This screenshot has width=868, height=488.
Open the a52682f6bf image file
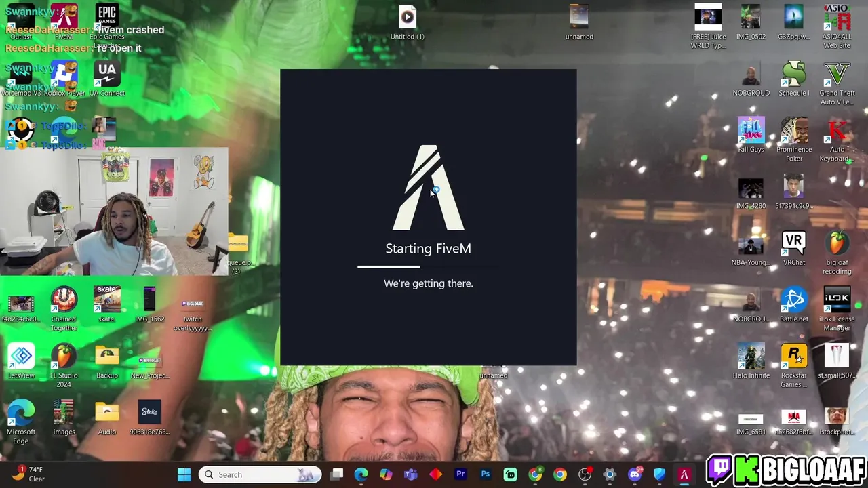coord(793,422)
